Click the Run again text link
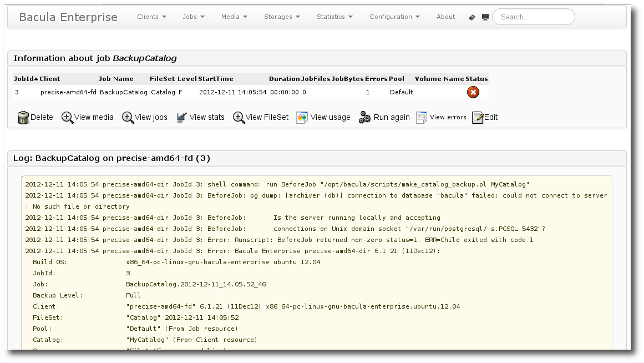Viewport: 644px width, 363px height. (392, 118)
